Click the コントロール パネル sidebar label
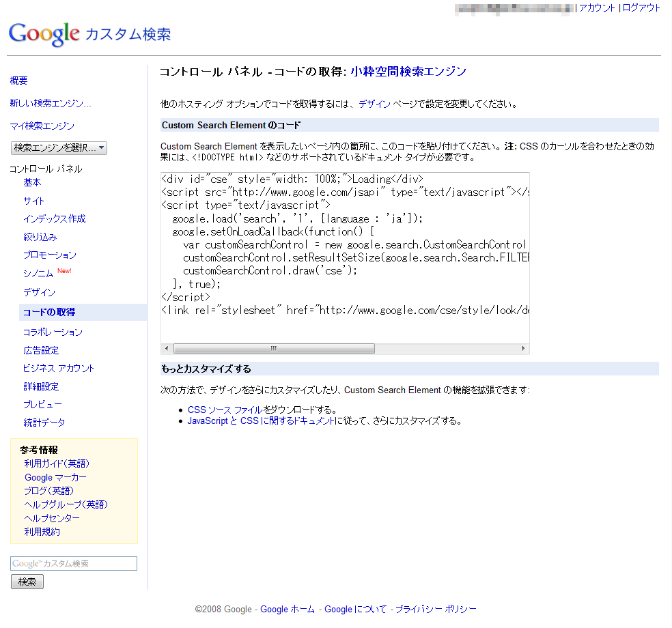The image size is (672, 628). pos(46,169)
